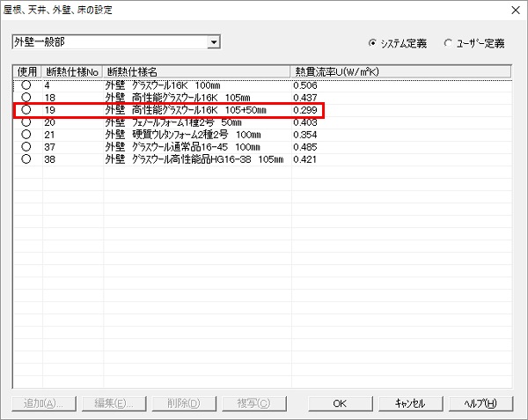Click the 削除(D) button
This screenshot has height=420, width=528.
pyautogui.click(x=184, y=403)
